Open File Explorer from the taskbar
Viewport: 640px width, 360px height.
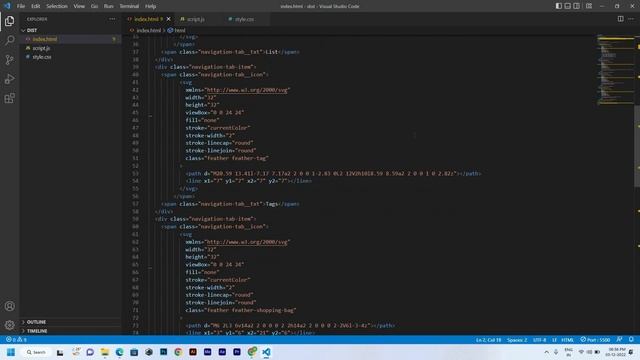tap(105, 352)
